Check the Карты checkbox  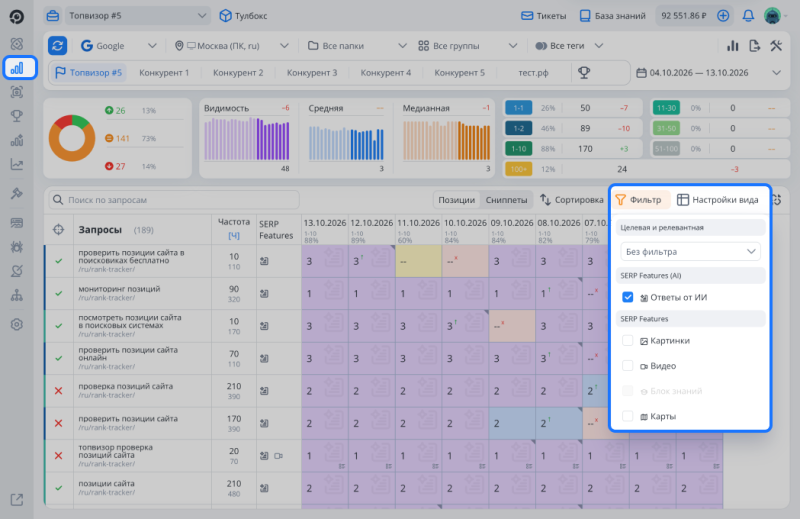click(x=628, y=416)
